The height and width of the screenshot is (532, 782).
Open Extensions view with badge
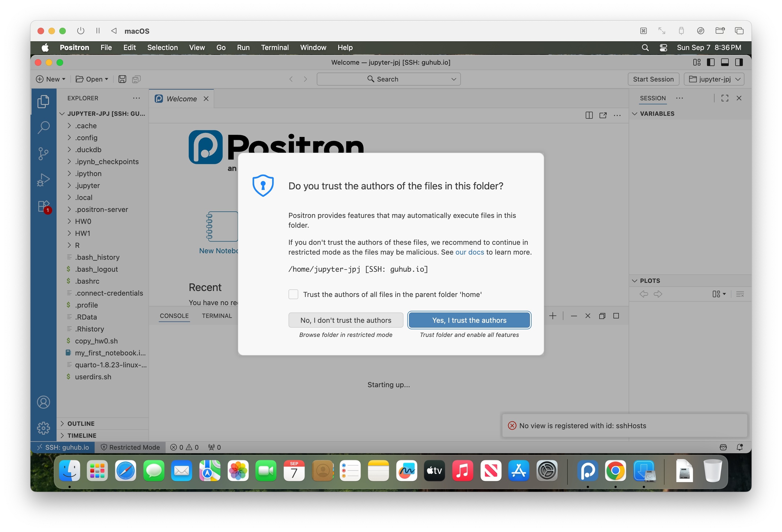tap(44, 206)
